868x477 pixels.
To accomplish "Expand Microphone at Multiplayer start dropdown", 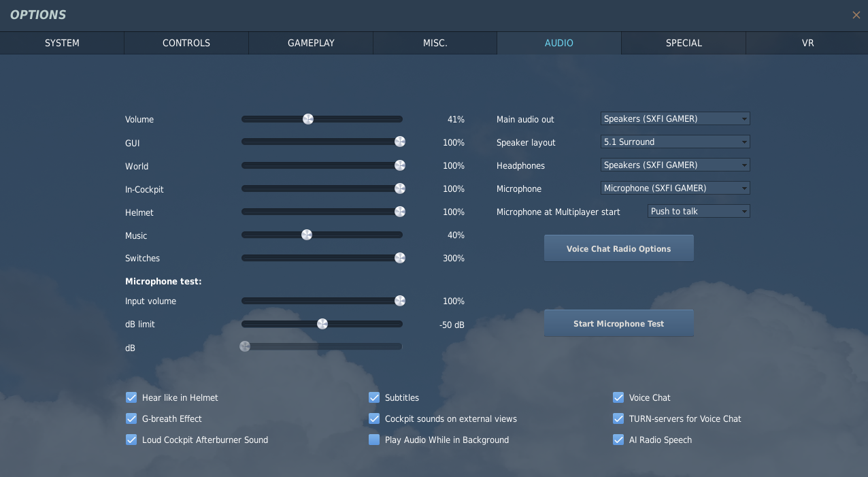I will pyautogui.click(x=699, y=211).
